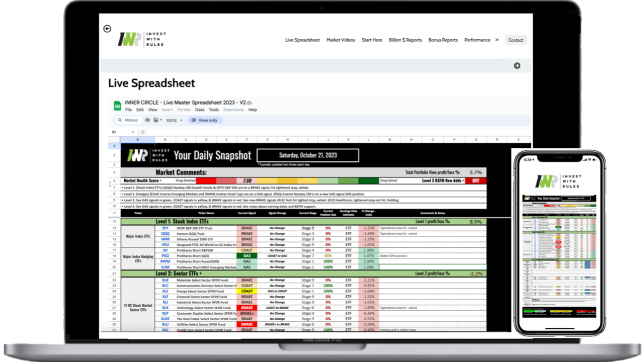Image resolution: width=644 pixels, height=362 pixels.
Task: Click the PSQ ticker cell
Action: pos(165,256)
